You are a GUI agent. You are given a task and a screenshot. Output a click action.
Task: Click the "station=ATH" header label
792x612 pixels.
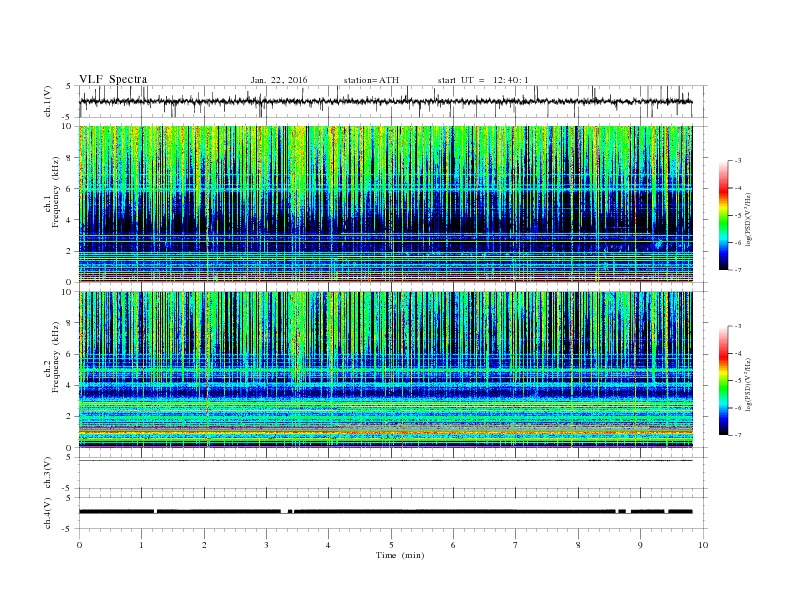coord(371,80)
